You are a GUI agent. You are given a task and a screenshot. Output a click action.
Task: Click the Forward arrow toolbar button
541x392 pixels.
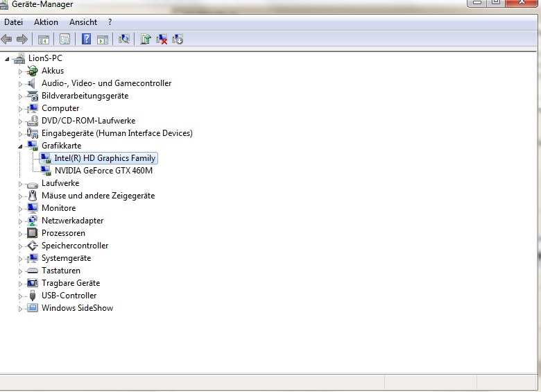click(22, 39)
